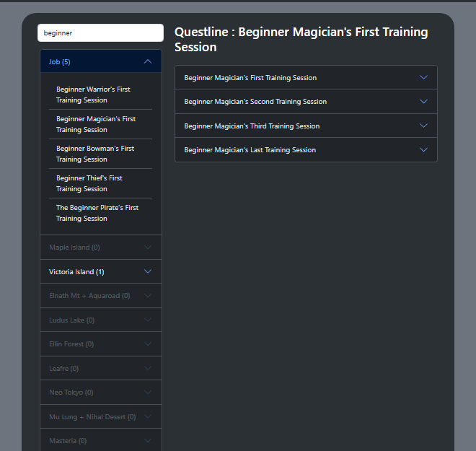
Task: Expand Beginner Magician's Last Training Session quest
Action: (306, 149)
